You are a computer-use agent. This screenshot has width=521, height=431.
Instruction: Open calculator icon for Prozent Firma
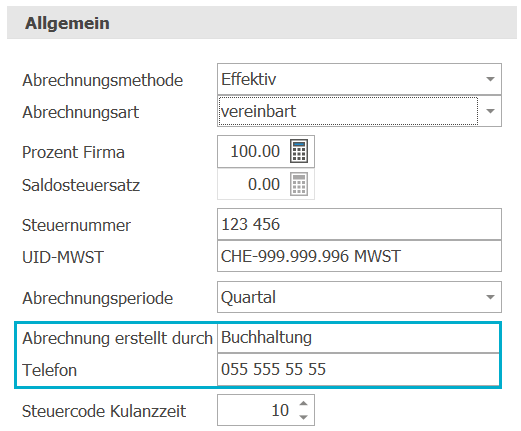pyautogui.click(x=299, y=151)
